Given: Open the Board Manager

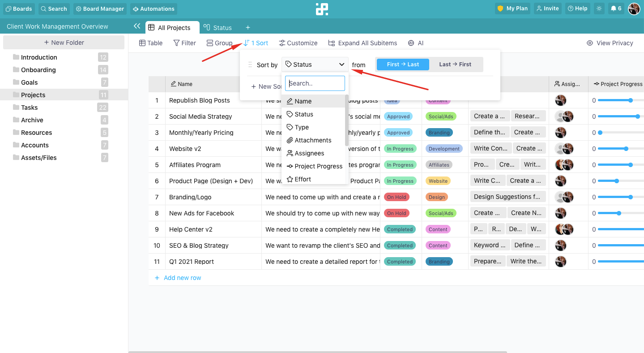Looking at the screenshot, I should [100, 9].
